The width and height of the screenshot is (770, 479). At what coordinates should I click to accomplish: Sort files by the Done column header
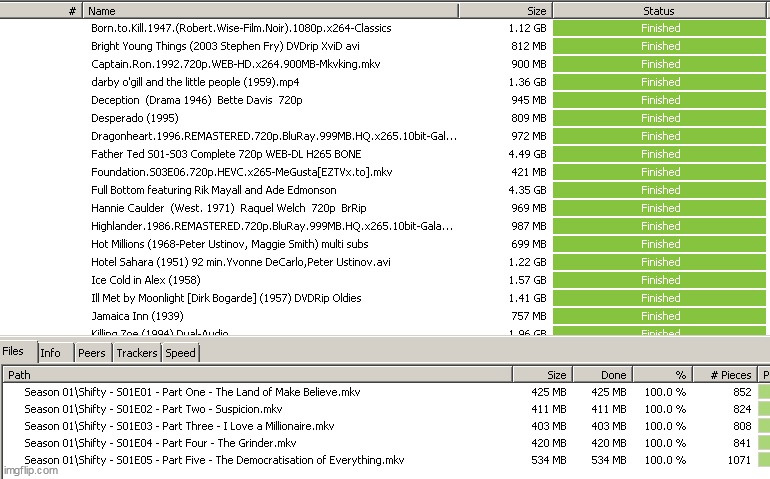click(x=603, y=375)
